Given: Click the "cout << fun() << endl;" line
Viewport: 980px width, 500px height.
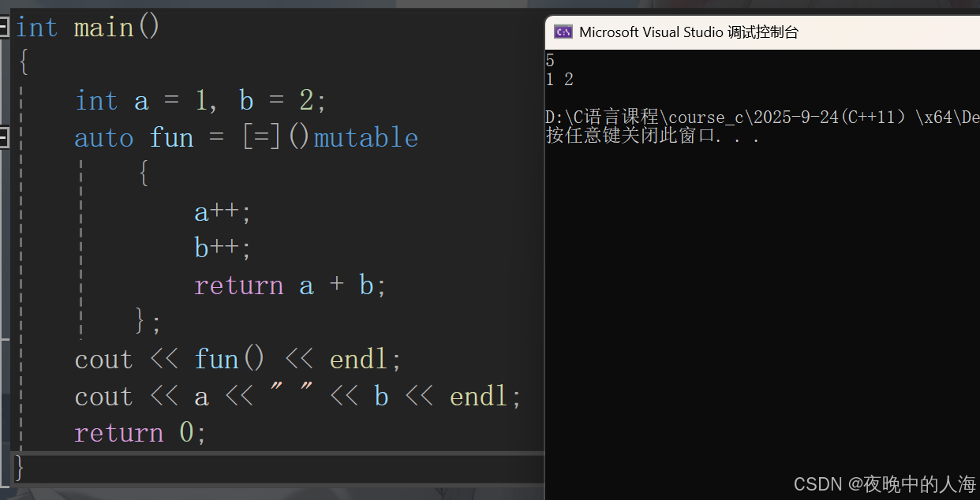Looking at the screenshot, I should (x=238, y=360).
